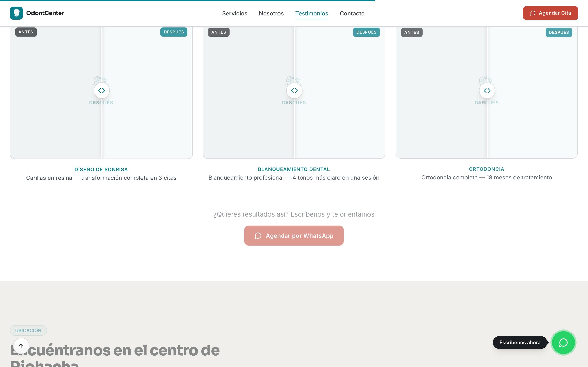Click slider handle on Diseño de Sonrisa comparison
Image resolution: width=588 pixels, height=367 pixels.
click(101, 91)
